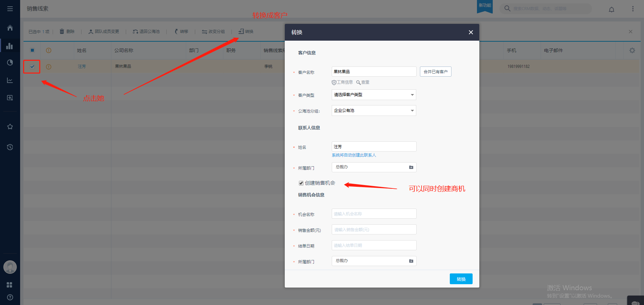This screenshot has width=644, height=305.
Task: Dismiss the selection toolbar with its X
Action: [631, 32]
